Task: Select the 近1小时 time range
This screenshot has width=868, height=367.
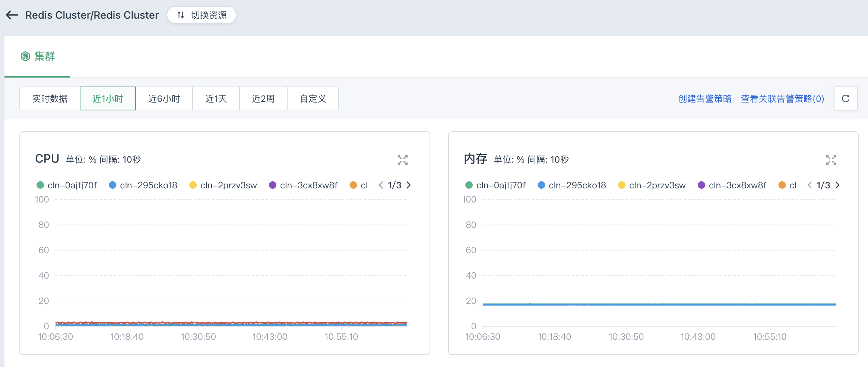Action: [108, 98]
